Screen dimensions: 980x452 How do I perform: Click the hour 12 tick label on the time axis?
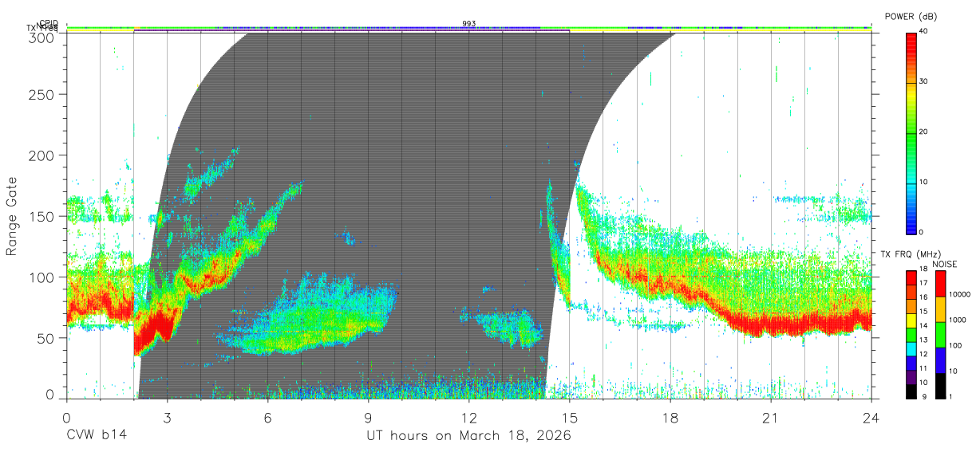pos(468,417)
